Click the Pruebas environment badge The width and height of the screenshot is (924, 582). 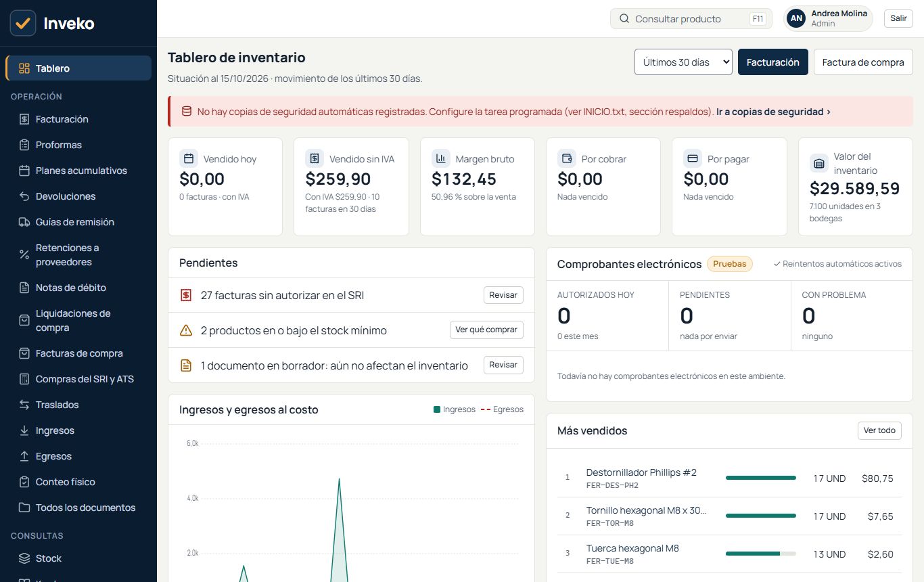click(730, 264)
